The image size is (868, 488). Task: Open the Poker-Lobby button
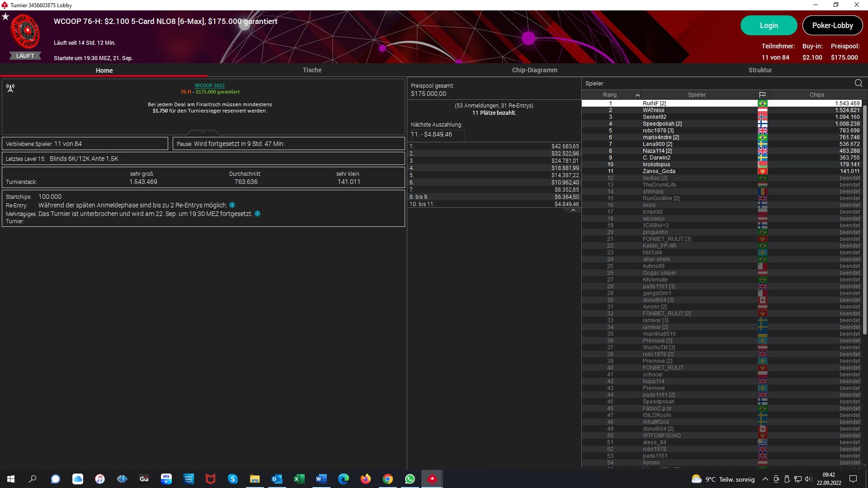pos(832,25)
